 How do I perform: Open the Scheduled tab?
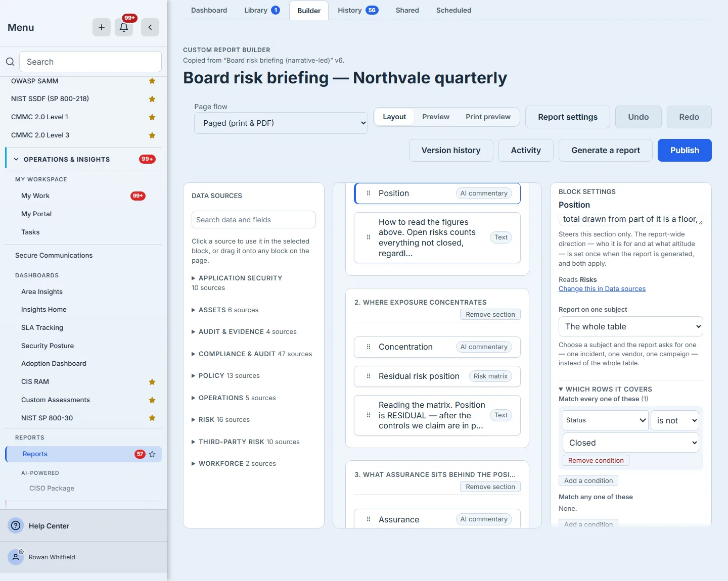pos(453,10)
